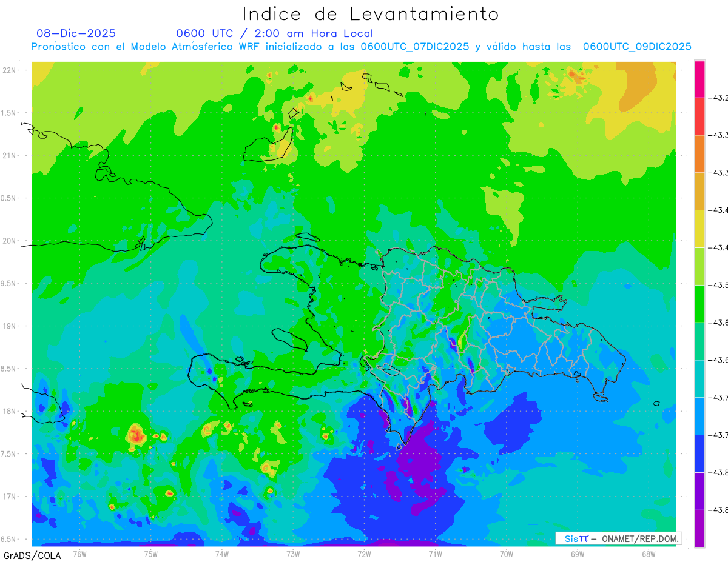The height and width of the screenshot is (562, 728).
Task: Pick the light sky-blue legend swatch
Action: pos(699,415)
